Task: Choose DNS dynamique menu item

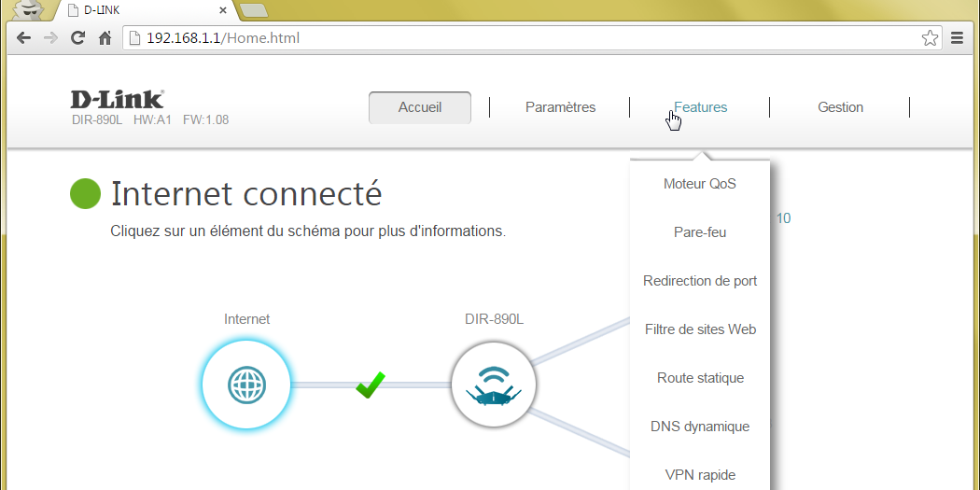Action: click(700, 427)
